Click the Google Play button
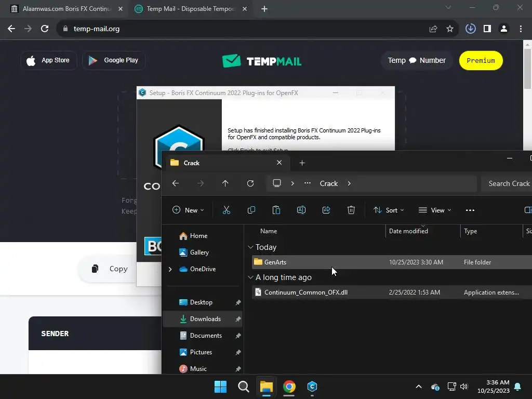 coord(114,60)
